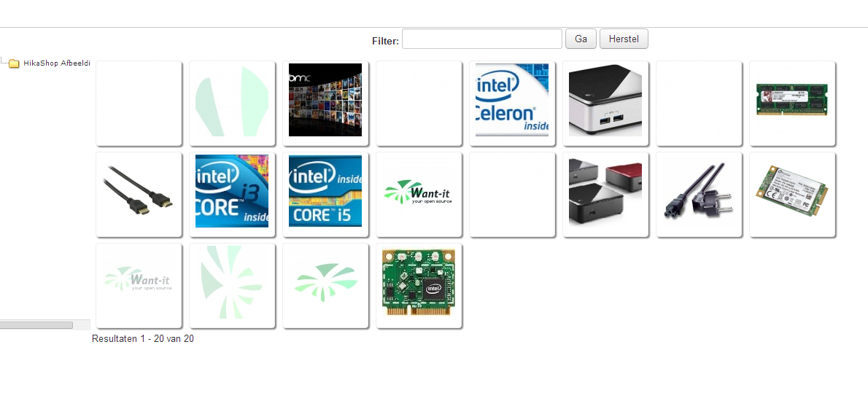Click the Resultaten 1 - 20 van 20 text
This screenshot has height=393, width=868.
[x=143, y=339]
